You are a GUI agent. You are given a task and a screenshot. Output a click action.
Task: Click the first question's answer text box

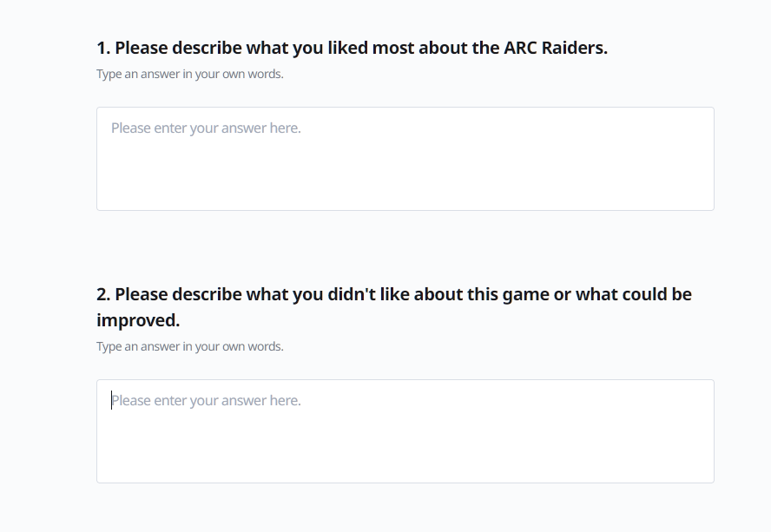point(405,159)
